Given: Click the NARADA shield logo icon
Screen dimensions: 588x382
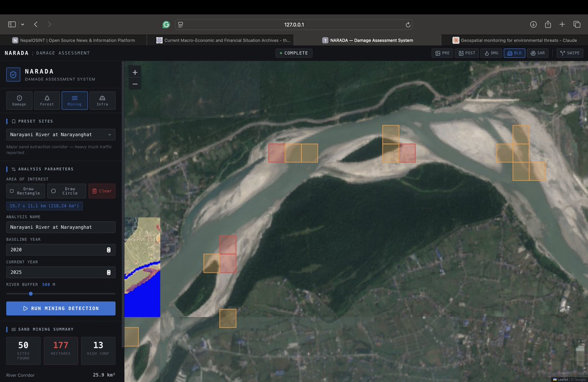Looking at the screenshot, I should click(x=13, y=75).
